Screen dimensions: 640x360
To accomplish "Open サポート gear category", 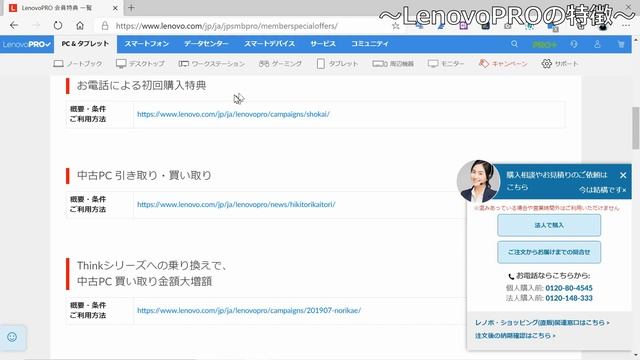I will coord(560,64).
